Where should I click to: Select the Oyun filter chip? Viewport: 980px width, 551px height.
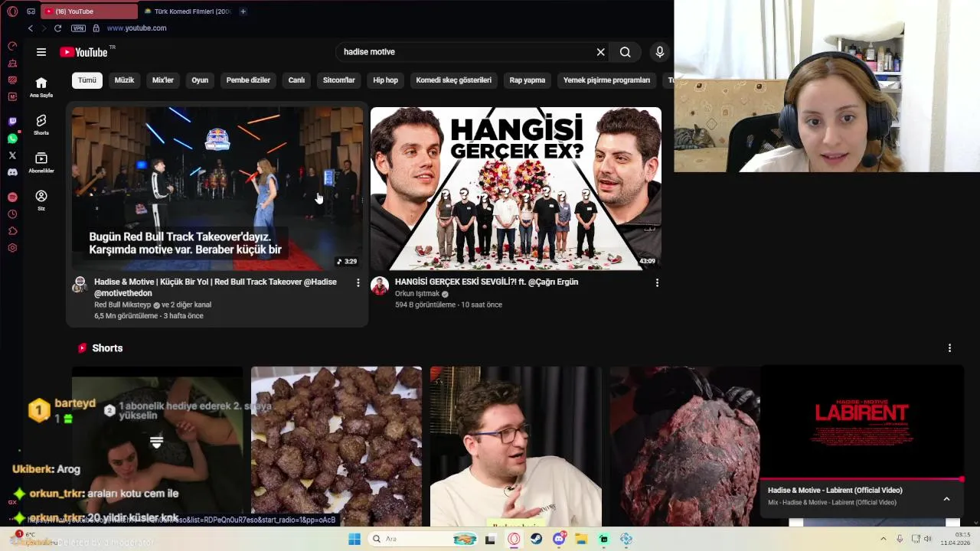tap(200, 80)
